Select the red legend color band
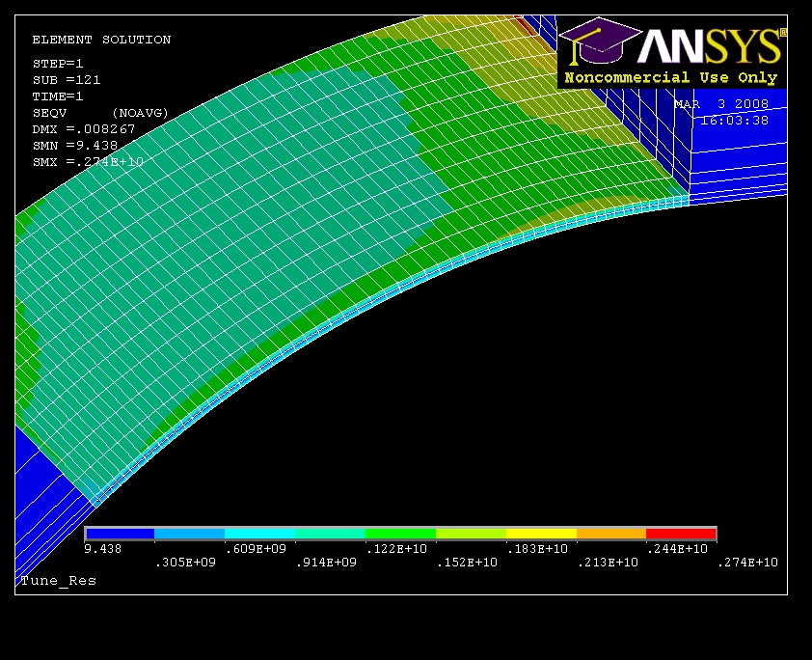Image resolution: width=812 pixels, height=660 pixels. [681, 534]
